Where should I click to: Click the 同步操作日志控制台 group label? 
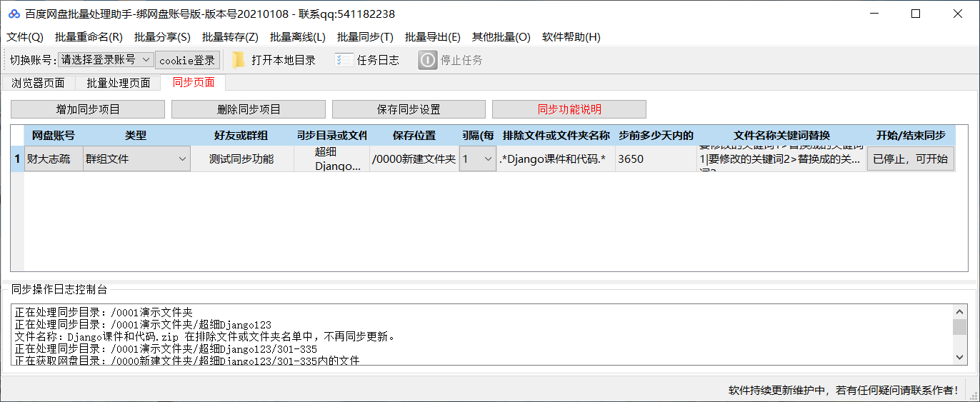[x=59, y=289]
